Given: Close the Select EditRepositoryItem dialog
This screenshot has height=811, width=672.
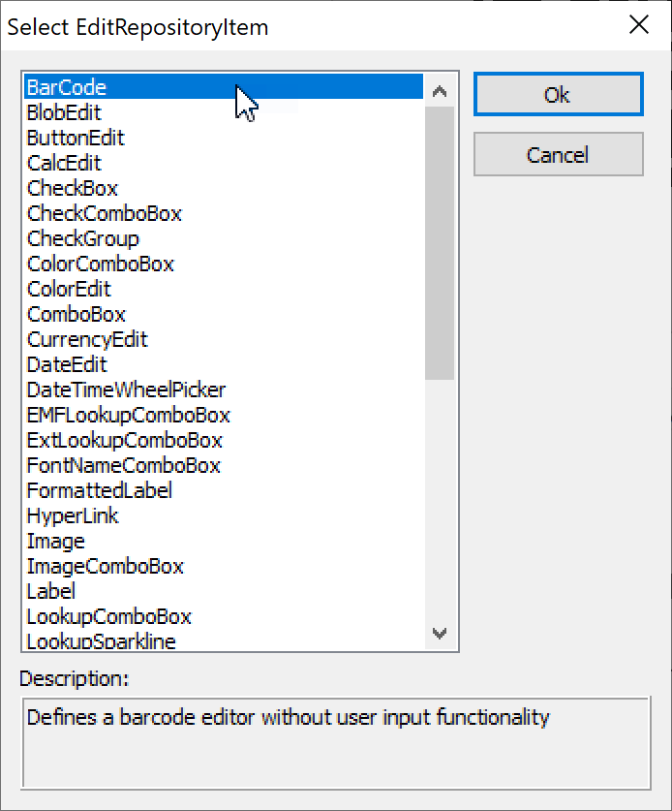Looking at the screenshot, I should pyautogui.click(x=639, y=25).
